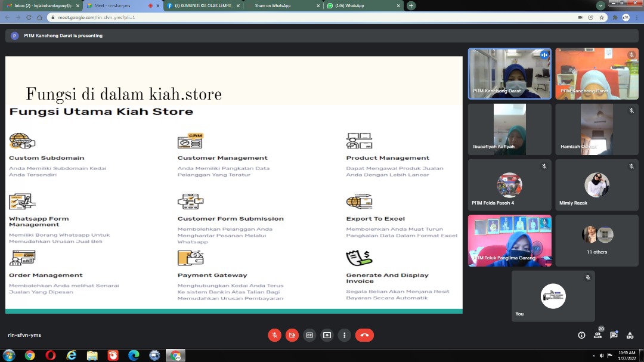
Task: Open the taskbar clock showing 10:39 AM
Action: tap(627, 355)
